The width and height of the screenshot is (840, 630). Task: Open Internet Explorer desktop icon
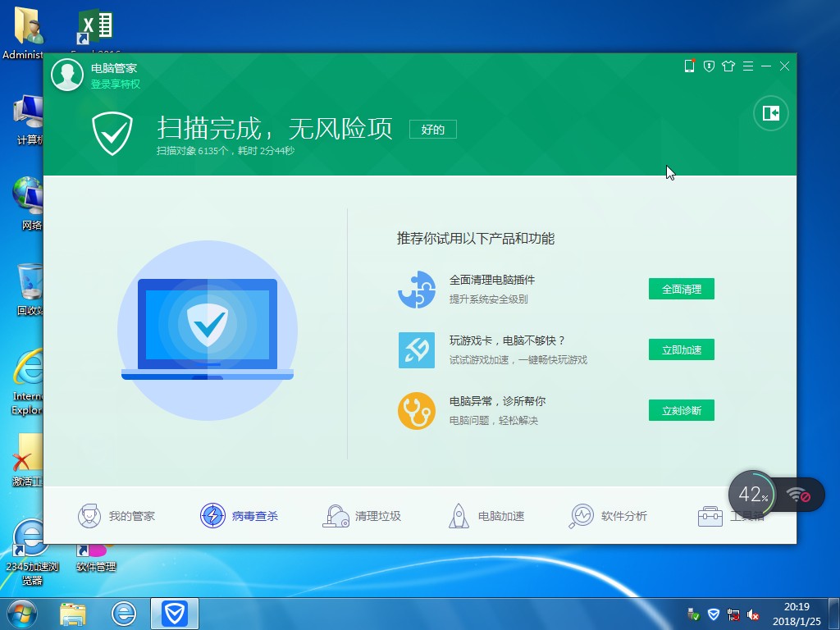[x=27, y=381]
